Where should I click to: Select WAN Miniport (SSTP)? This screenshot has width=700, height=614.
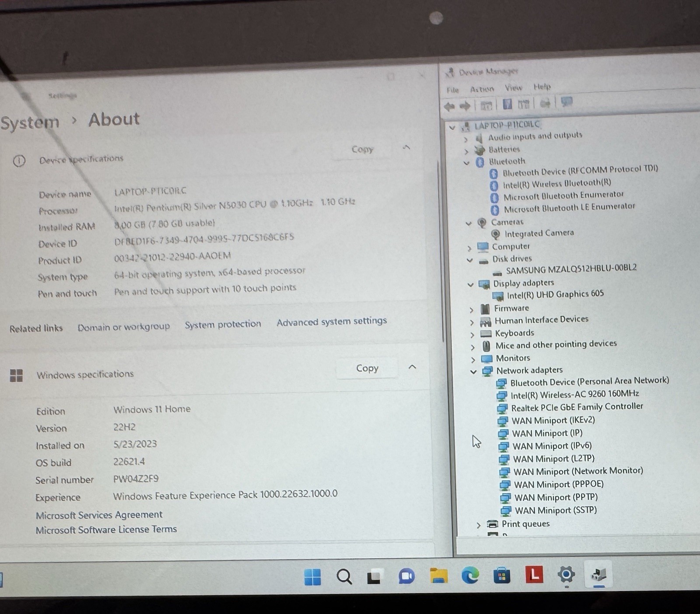[x=556, y=510]
